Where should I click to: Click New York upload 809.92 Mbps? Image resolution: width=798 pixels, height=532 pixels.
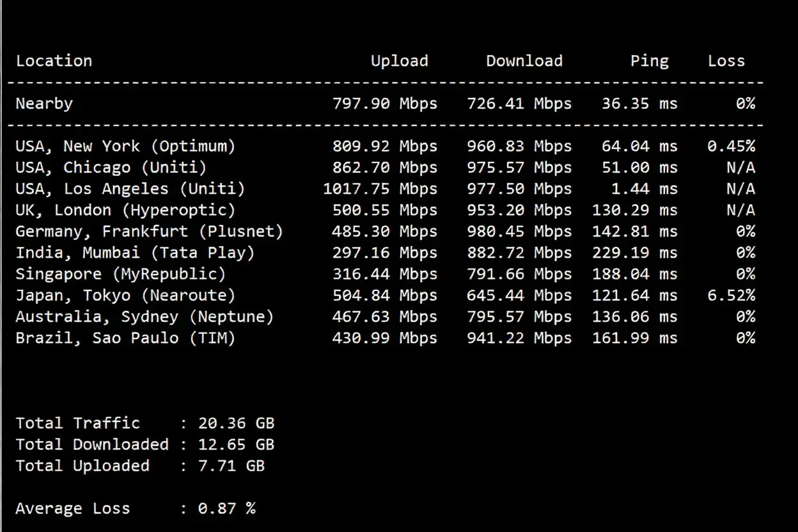click(385, 146)
